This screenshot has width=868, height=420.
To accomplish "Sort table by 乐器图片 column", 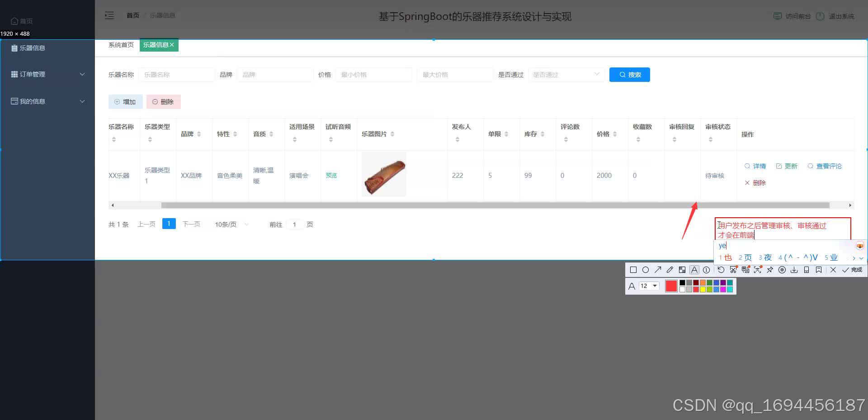I will (392, 134).
